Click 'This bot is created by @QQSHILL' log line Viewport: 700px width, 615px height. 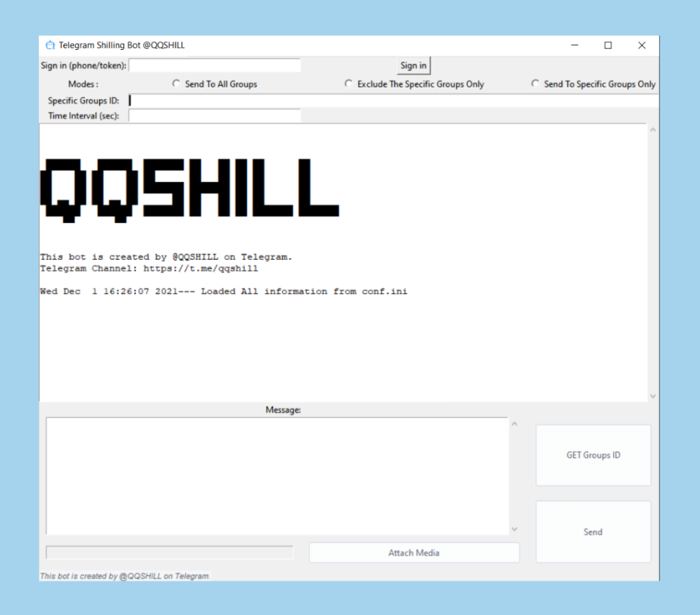(166, 257)
